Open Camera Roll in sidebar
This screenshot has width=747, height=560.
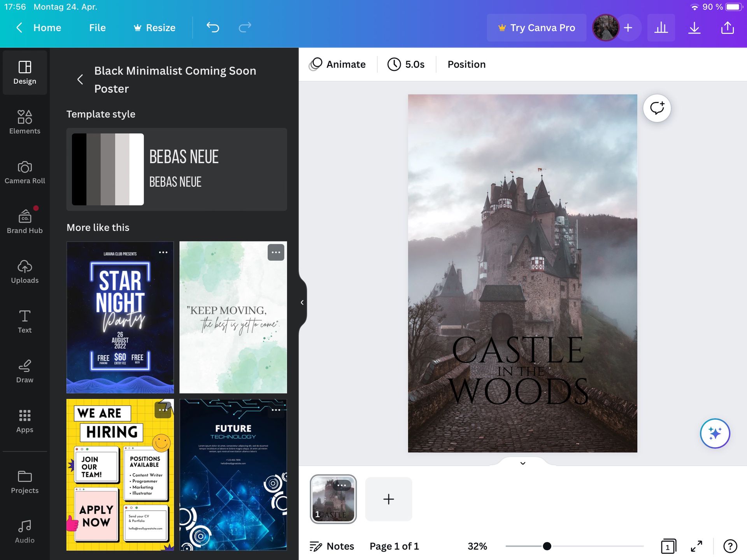(25, 172)
